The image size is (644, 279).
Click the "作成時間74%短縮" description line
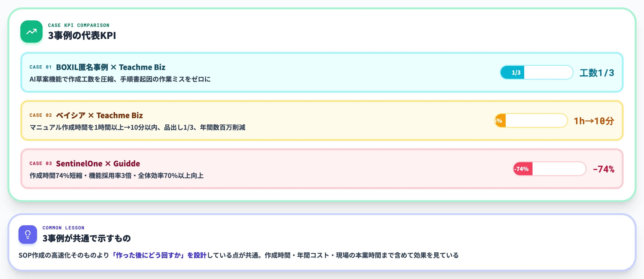117,176
